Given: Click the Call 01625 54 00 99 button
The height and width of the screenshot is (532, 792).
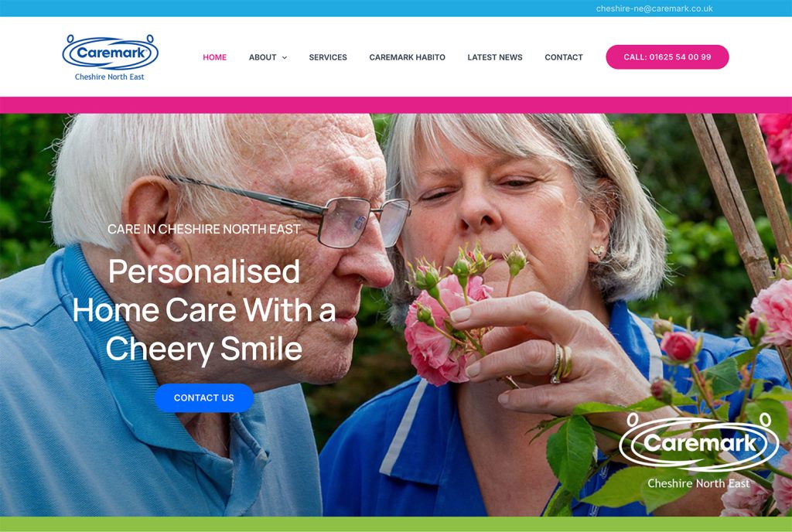Looking at the screenshot, I should coord(667,57).
